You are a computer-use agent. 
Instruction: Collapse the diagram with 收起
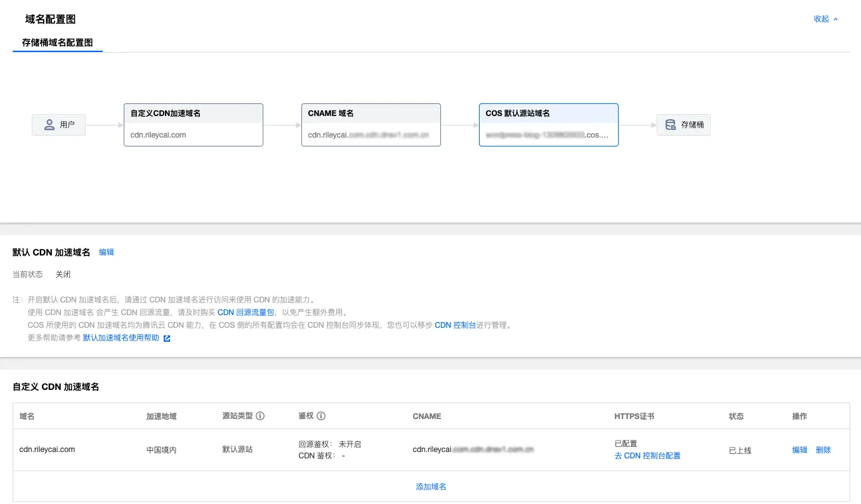(825, 19)
